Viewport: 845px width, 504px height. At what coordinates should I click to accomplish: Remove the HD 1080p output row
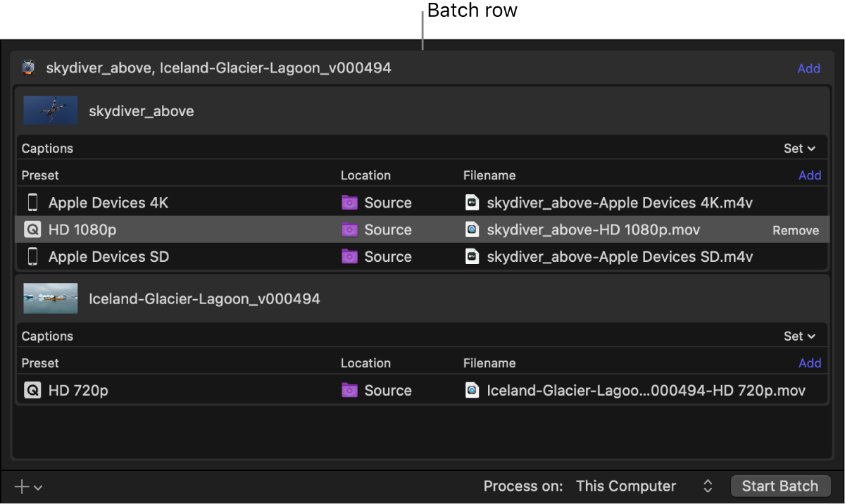click(x=796, y=230)
